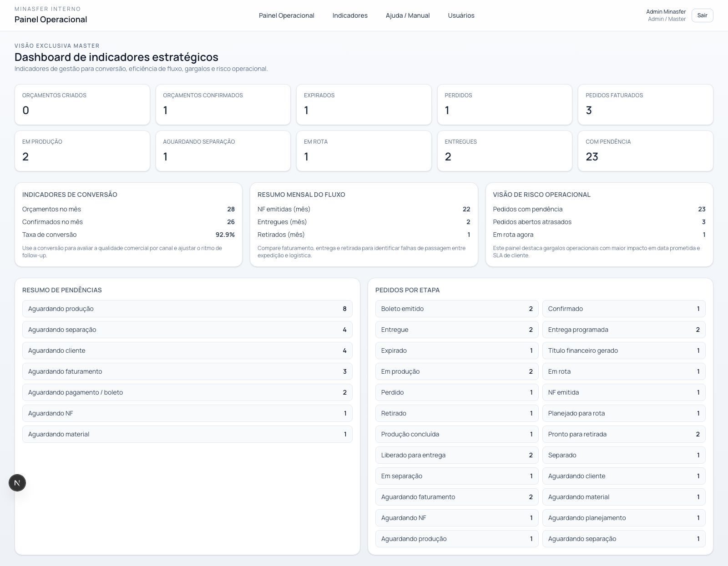Select the Pronto para retirada row
The image size is (728, 566).
tap(623, 434)
